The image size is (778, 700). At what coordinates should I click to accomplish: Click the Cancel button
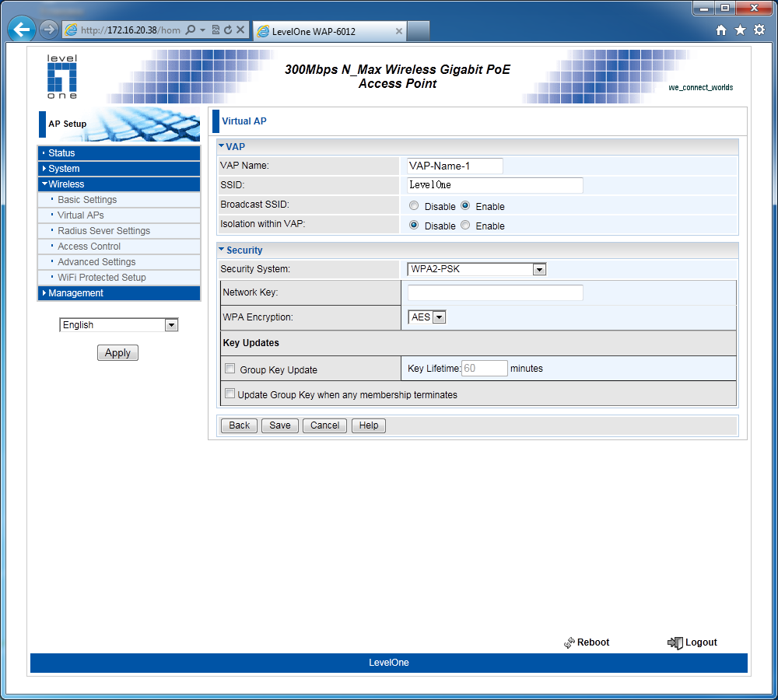coord(324,425)
